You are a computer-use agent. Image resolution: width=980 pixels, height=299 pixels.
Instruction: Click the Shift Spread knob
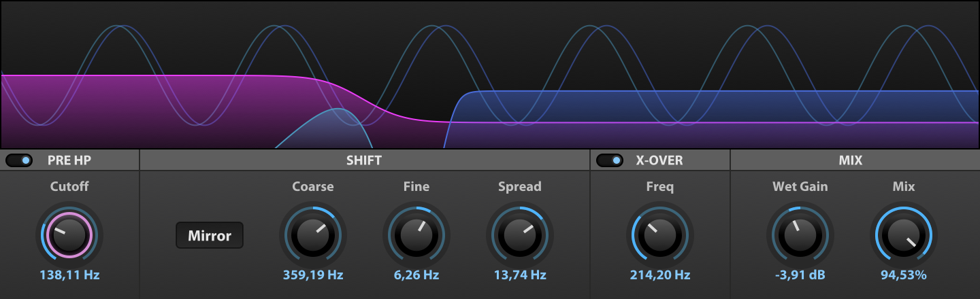520,235
